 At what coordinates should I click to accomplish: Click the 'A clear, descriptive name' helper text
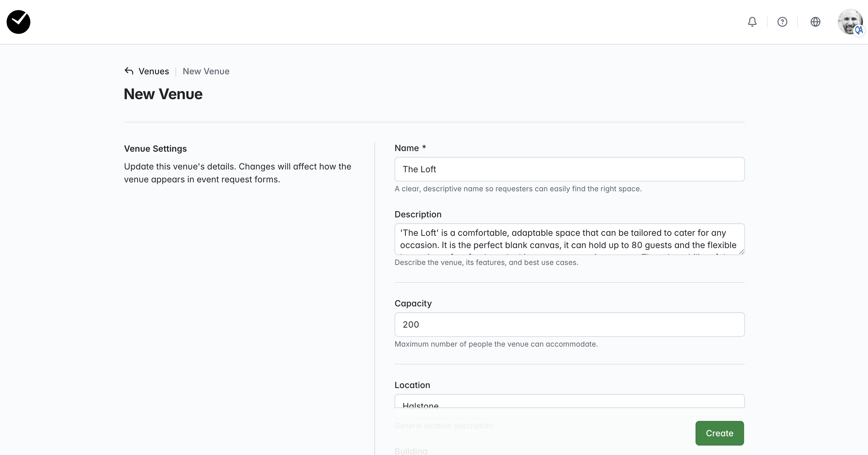[518, 189]
